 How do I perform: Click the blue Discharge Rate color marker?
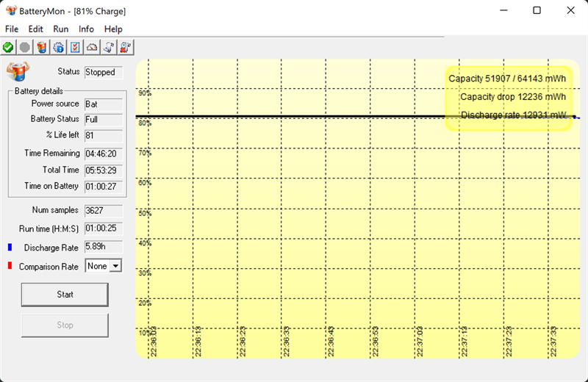pyautogui.click(x=10, y=248)
